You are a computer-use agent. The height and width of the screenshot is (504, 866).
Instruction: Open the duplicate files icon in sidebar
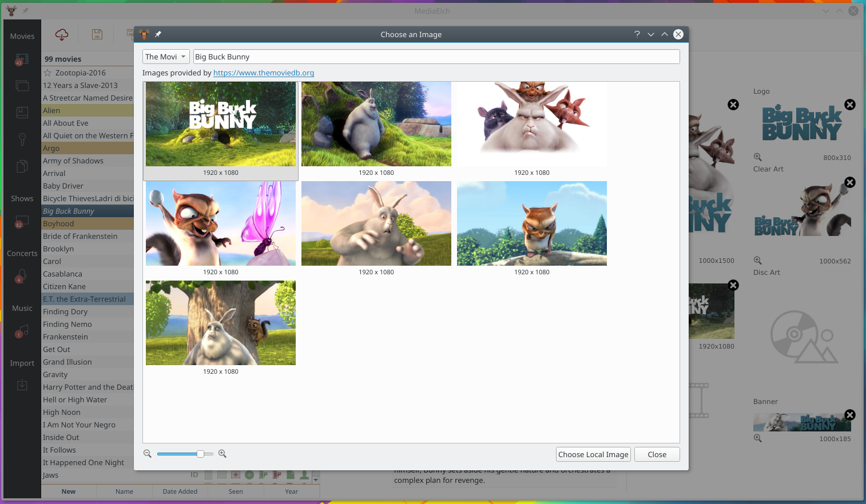[22, 166]
